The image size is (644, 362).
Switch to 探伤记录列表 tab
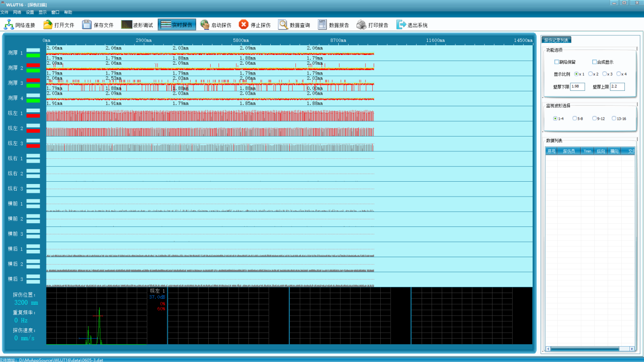(x=556, y=41)
